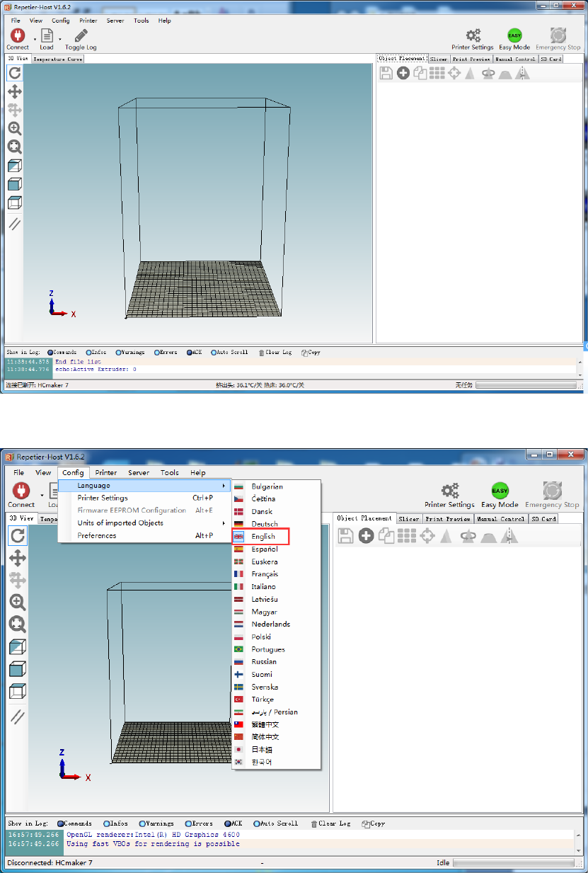Click Load file icon in upper window
The image size is (588, 873).
tap(47, 35)
